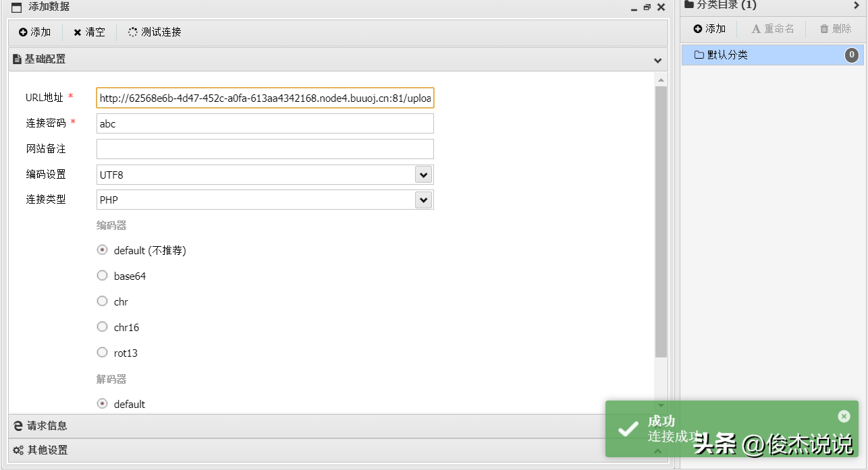Click the 删除 delete button
This screenshot has width=868, height=470.
pyautogui.click(x=836, y=29)
